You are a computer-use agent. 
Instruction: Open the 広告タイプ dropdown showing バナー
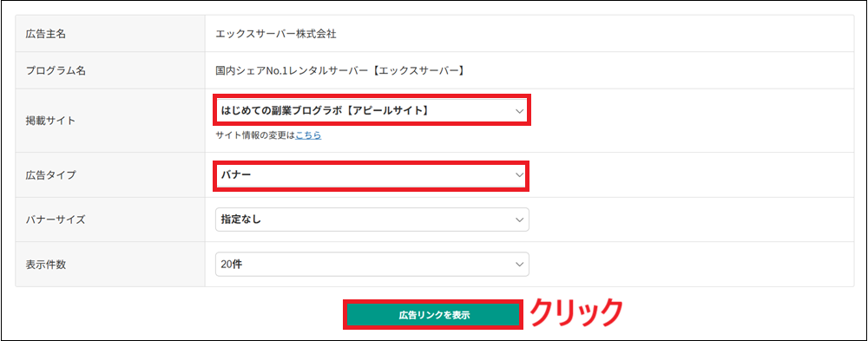point(372,175)
